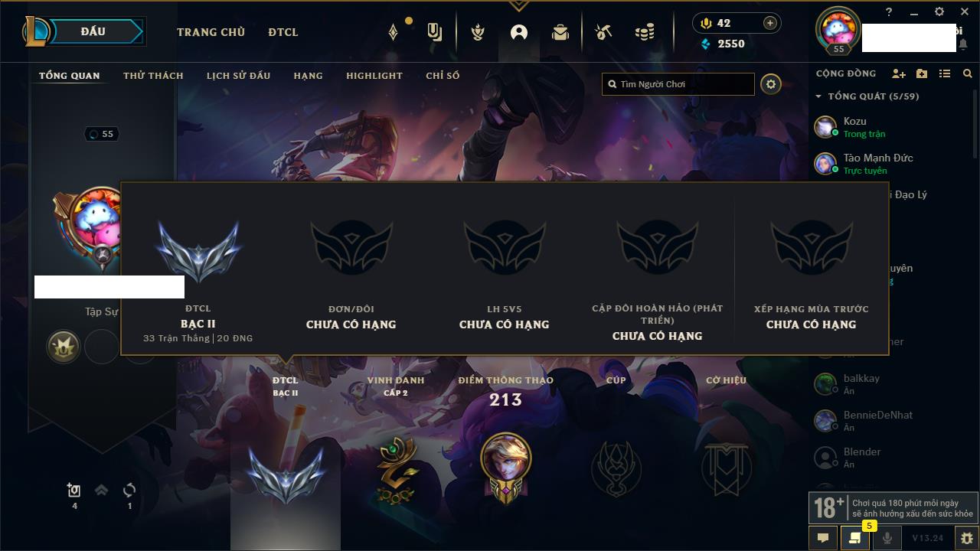Image resolution: width=980 pixels, height=551 pixels.
Task: Open the Store coins icon
Action: (x=645, y=32)
